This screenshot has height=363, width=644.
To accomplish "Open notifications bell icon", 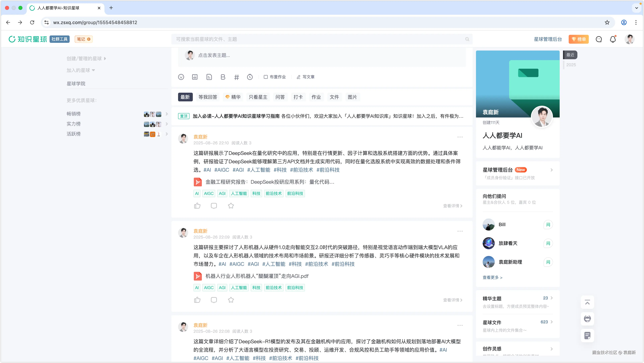I will (613, 39).
